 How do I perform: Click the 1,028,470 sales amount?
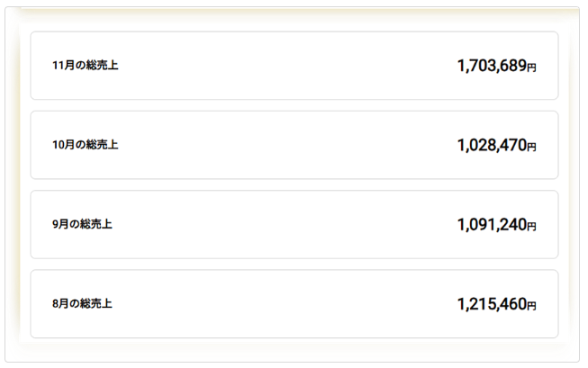pos(491,145)
